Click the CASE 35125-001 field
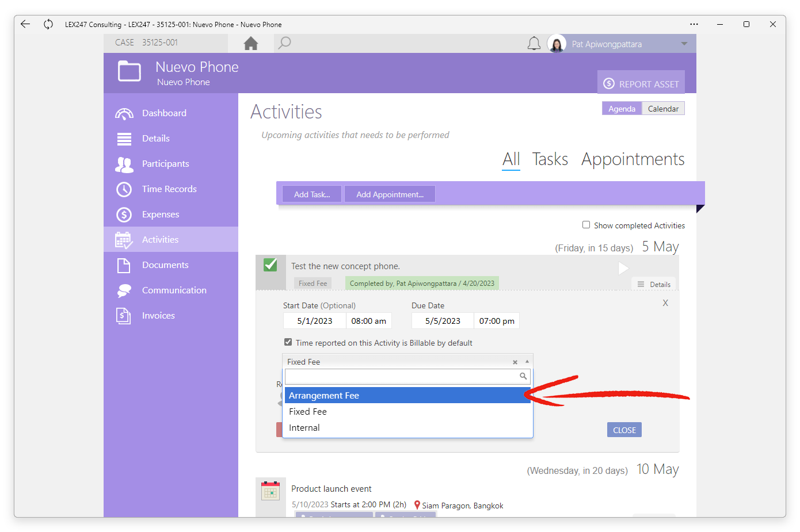The height and width of the screenshot is (532, 800). [166, 43]
